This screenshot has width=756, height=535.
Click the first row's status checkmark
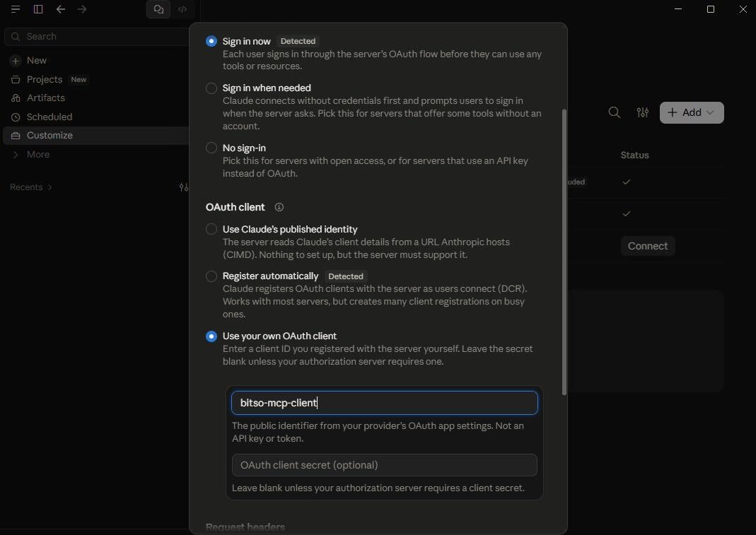pyautogui.click(x=627, y=182)
